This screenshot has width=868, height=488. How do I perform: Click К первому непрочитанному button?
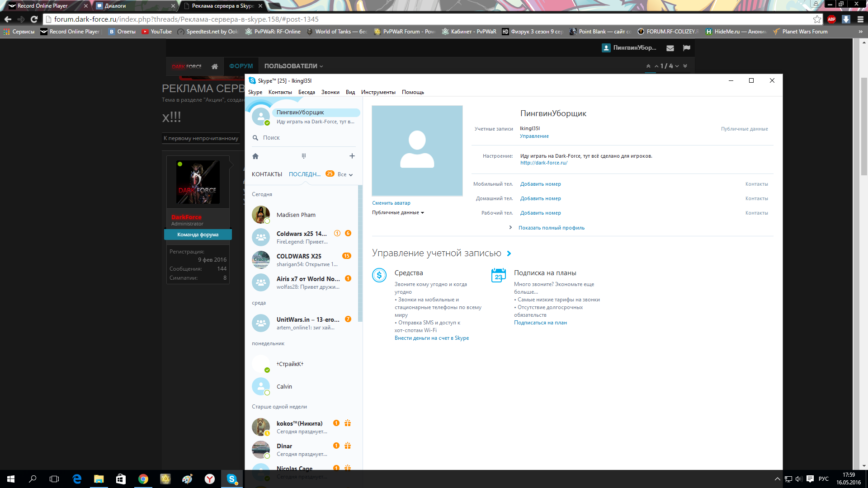point(201,138)
